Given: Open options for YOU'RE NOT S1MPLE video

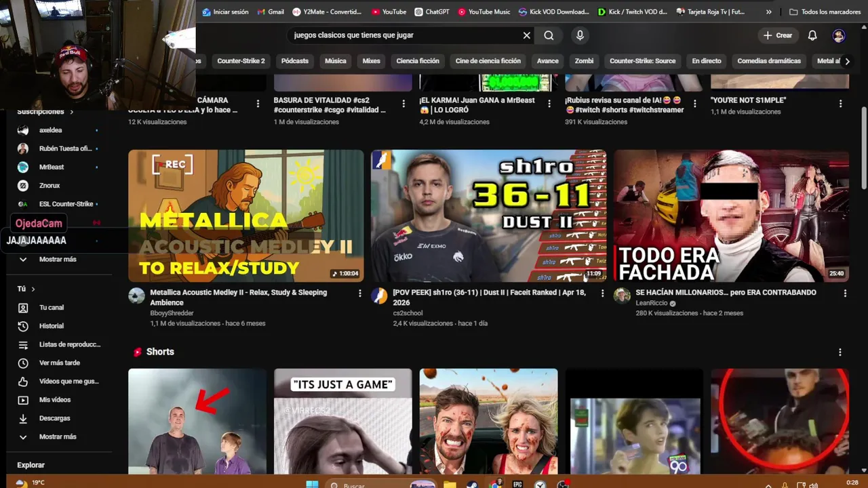Looking at the screenshot, I should coord(840,104).
